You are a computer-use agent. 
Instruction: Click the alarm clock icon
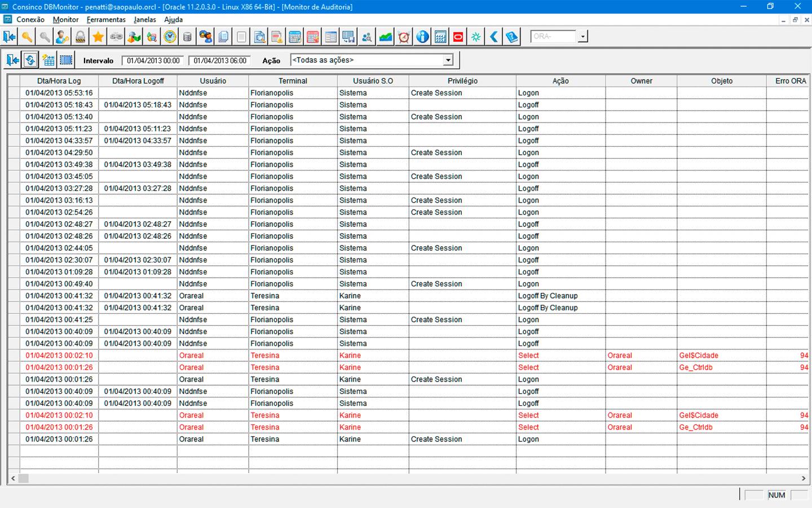click(x=404, y=37)
